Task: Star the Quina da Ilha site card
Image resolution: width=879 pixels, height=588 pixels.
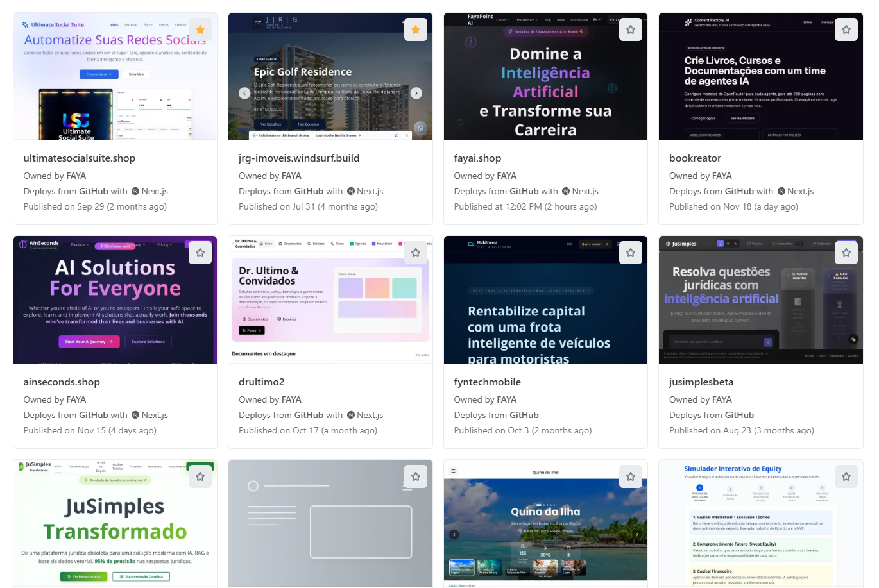Action: (631, 476)
